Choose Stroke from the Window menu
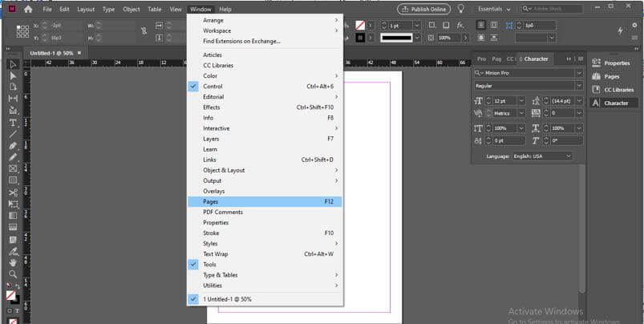This screenshot has height=324, width=644. [265, 233]
